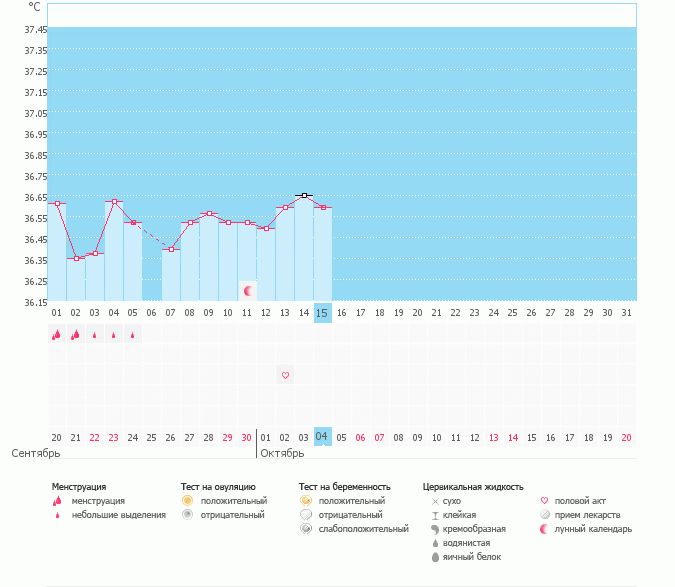675x587 pixels.
Task: Click the temperature point on cycle day 14
Action: pyautogui.click(x=304, y=196)
